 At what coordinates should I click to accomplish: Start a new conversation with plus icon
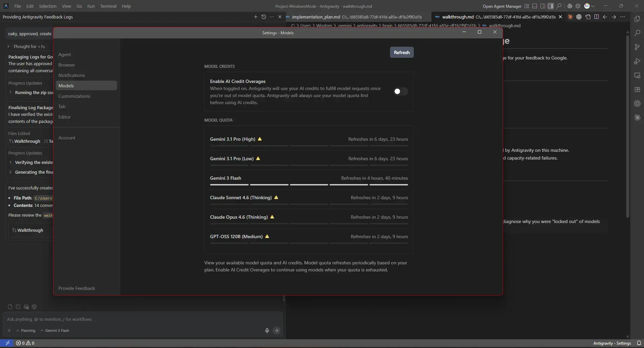tap(255, 17)
